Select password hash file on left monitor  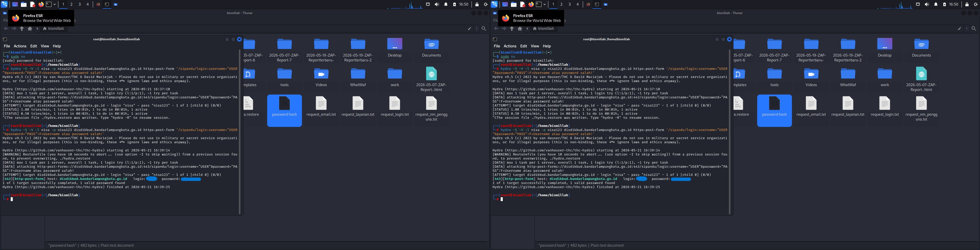pos(284,110)
